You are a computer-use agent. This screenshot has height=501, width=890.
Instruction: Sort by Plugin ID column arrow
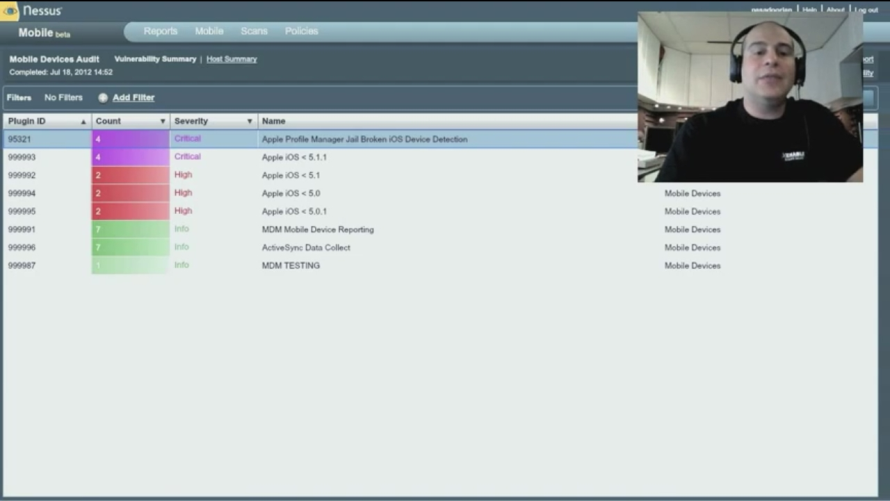coord(83,121)
